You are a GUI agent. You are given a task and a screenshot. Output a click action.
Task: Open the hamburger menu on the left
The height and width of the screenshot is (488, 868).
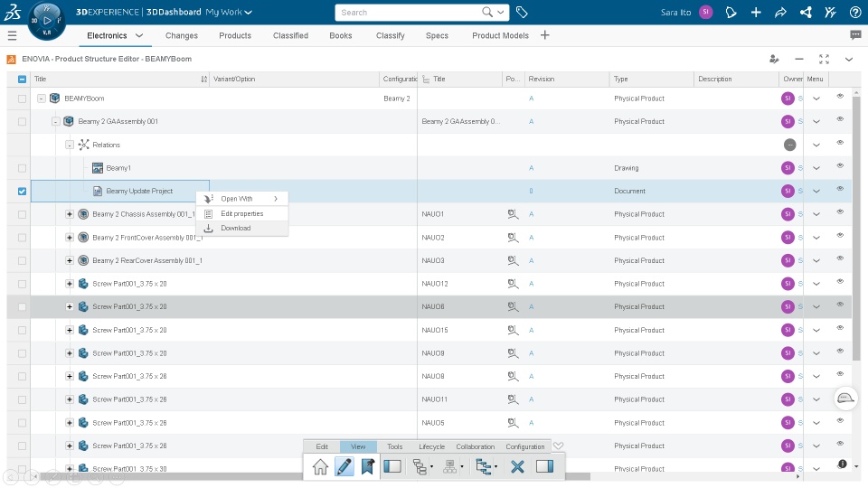(12, 36)
